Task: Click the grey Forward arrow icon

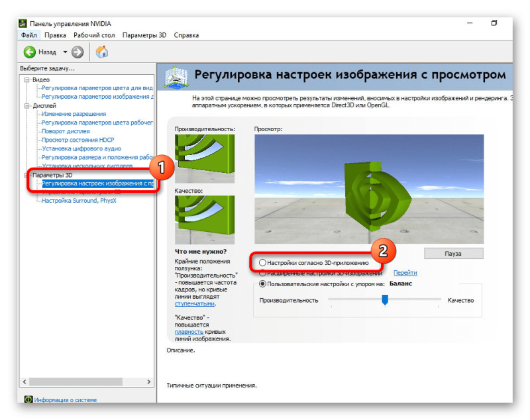Action: [x=78, y=52]
